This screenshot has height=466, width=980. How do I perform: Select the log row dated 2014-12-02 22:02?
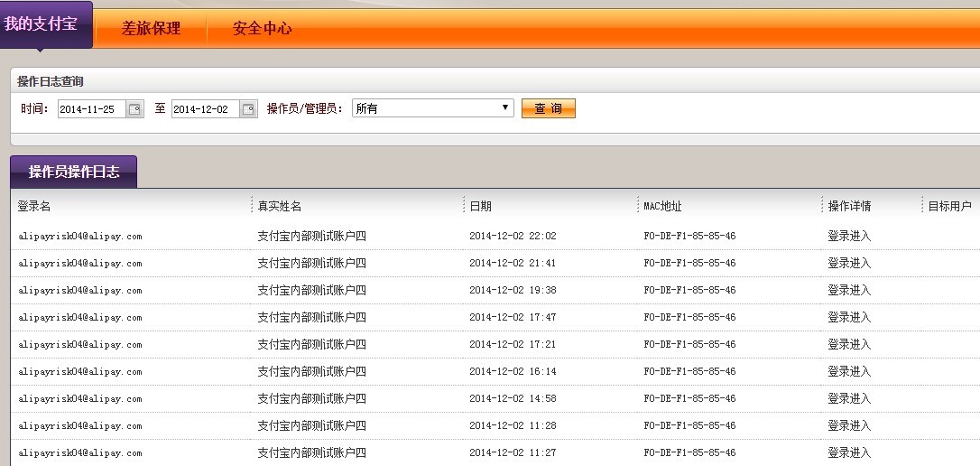click(513, 237)
